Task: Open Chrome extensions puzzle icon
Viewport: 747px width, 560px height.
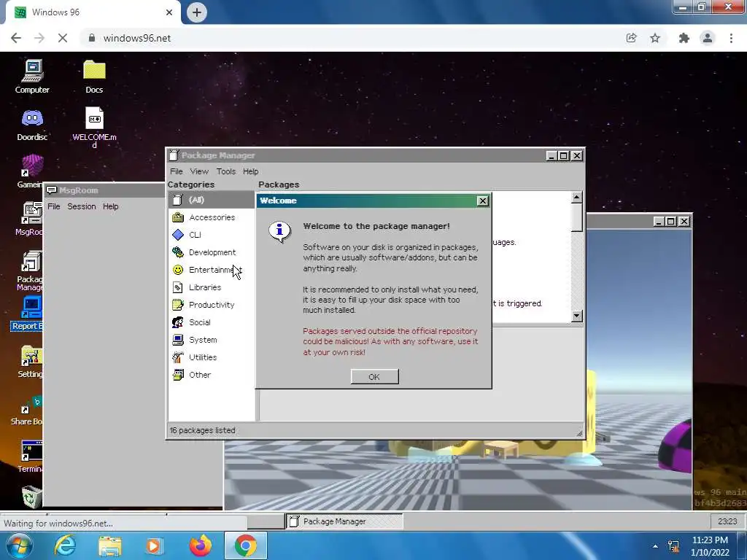Action: coord(684,38)
